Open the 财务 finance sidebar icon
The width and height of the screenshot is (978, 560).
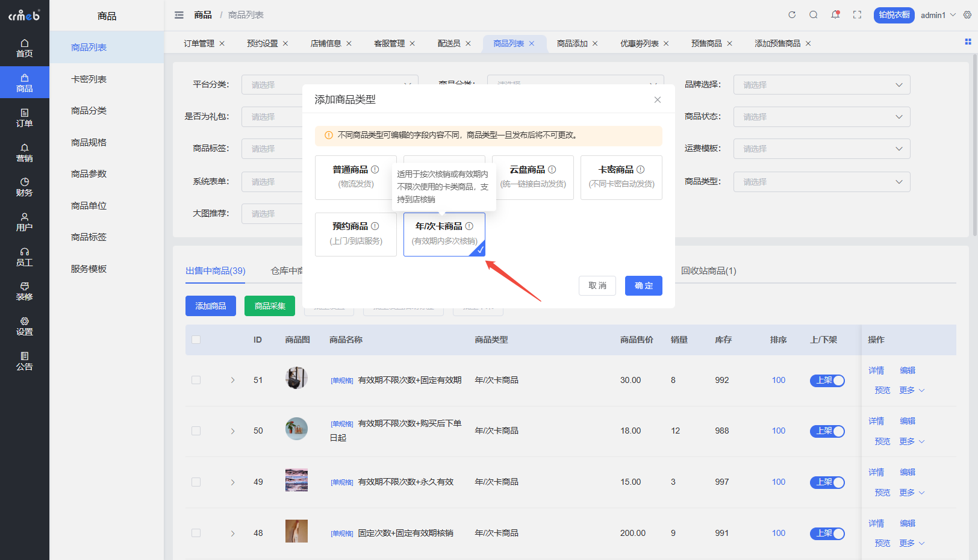(x=24, y=187)
